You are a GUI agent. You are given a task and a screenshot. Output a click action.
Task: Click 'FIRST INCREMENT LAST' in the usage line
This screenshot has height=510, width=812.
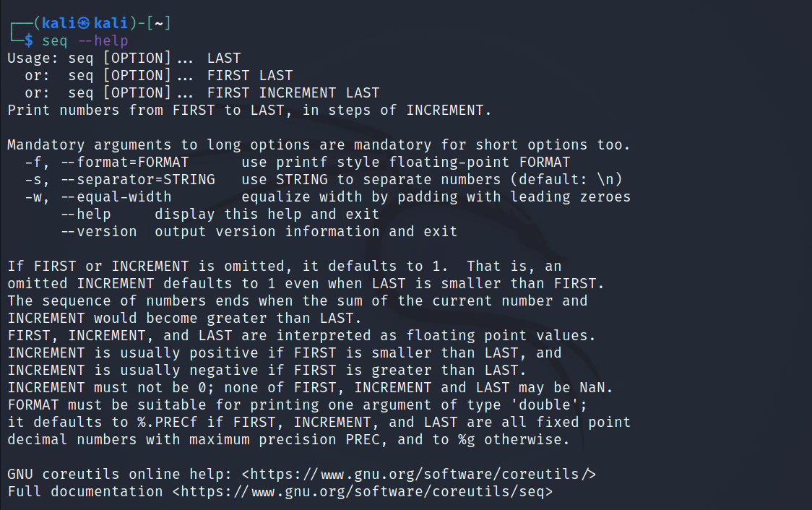[x=293, y=93]
